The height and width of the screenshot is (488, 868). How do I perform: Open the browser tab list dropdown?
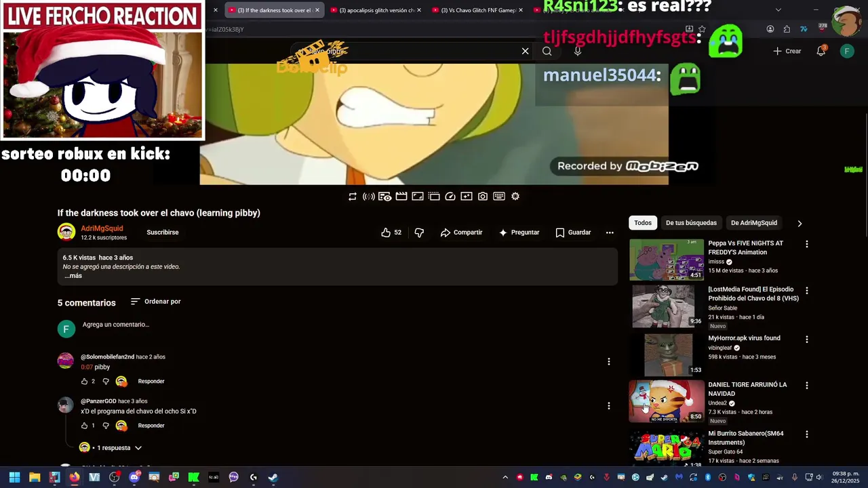pyautogui.click(x=778, y=10)
